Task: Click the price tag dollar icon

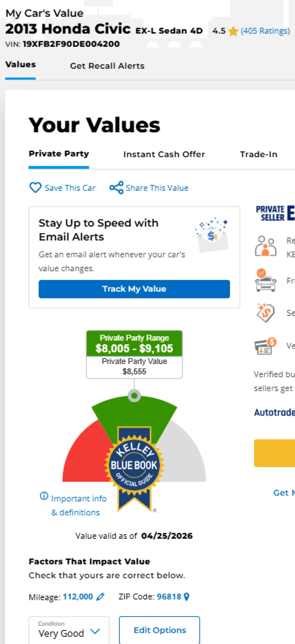Action: click(265, 313)
